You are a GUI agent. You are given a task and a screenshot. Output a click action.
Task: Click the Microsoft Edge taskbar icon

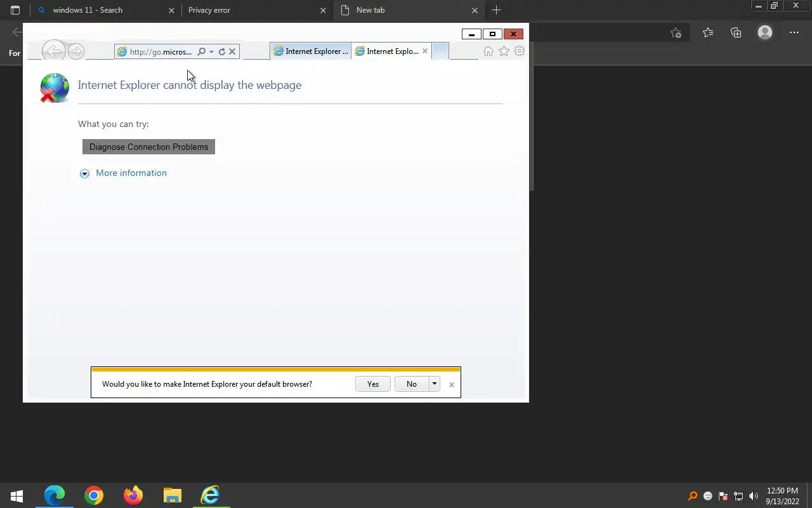click(55, 495)
